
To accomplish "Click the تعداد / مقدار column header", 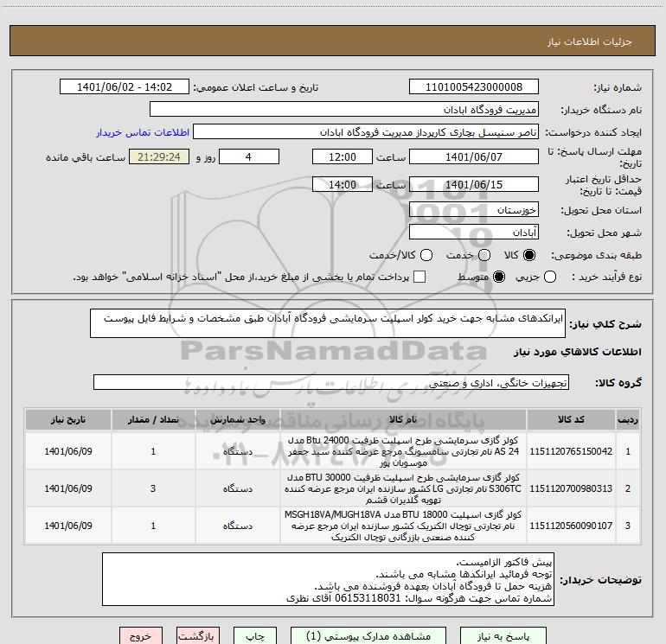I will click(x=153, y=419).
